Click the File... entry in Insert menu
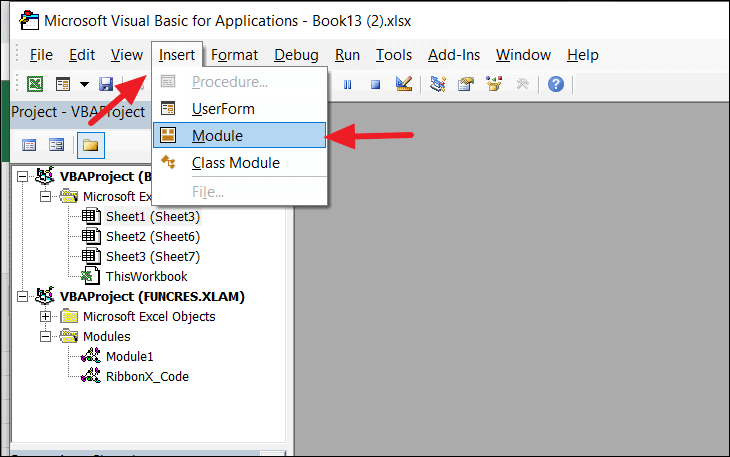This screenshot has width=730, height=457. tap(239, 191)
